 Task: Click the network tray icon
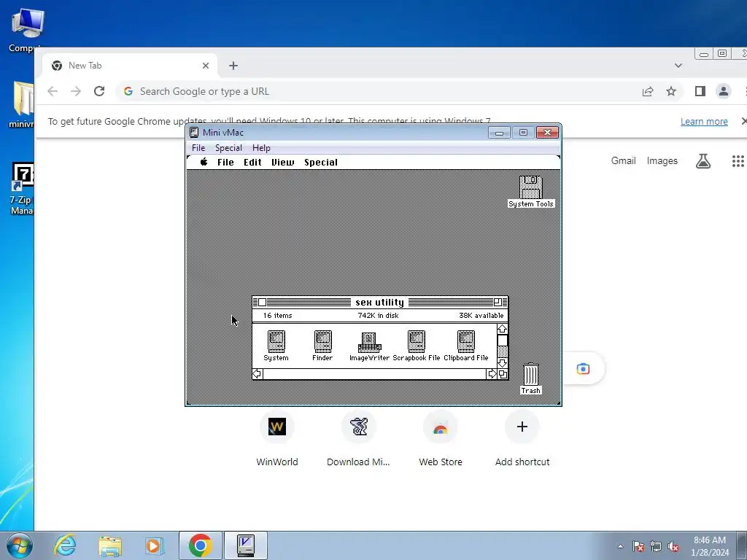pos(656,547)
